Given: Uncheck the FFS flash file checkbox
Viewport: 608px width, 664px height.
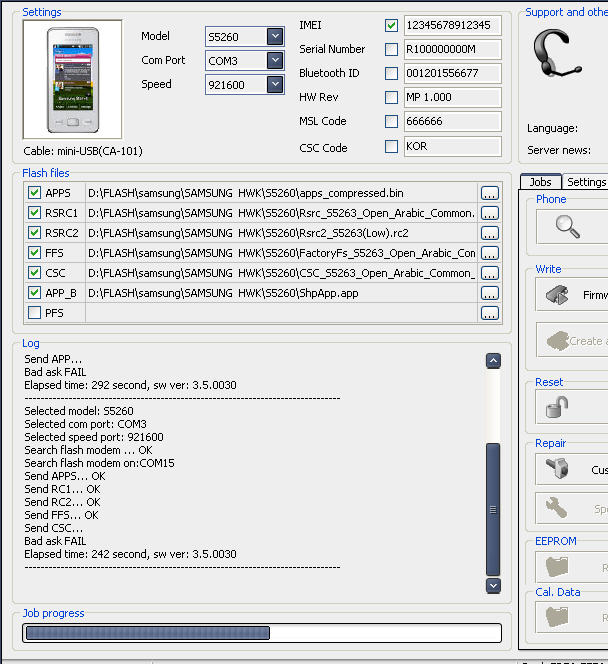Looking at the screenshot, I should 34,252.
